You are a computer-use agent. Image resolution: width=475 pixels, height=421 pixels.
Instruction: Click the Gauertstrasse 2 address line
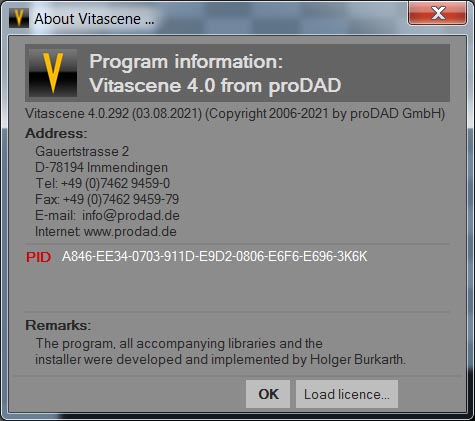(82, 151)
